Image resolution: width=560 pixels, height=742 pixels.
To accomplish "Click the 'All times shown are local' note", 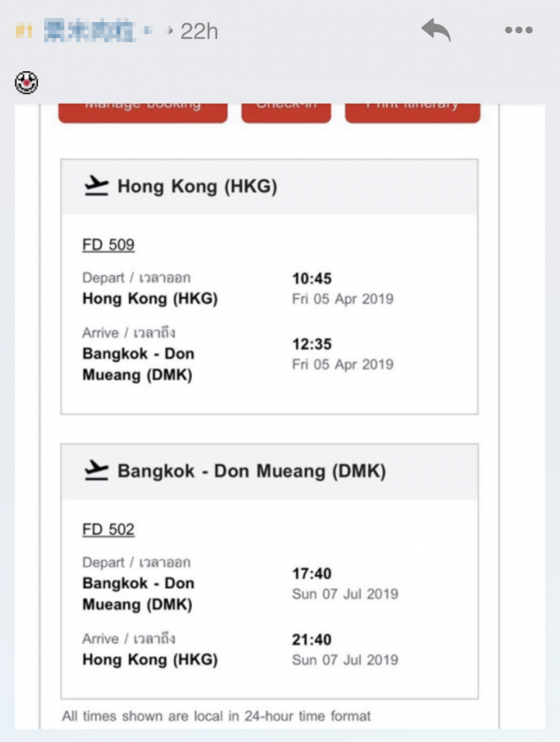I will pyautogui.click(x=216, y=716).
